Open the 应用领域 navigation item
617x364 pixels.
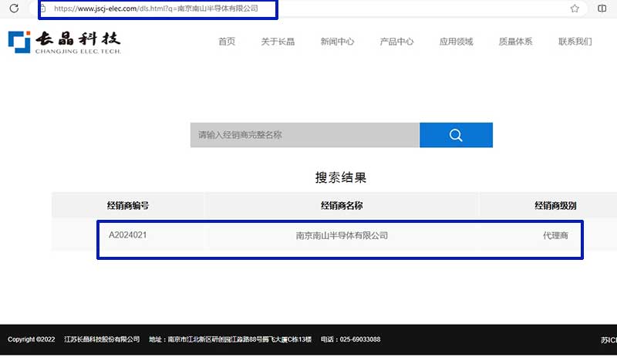pyautogui.click(x=456, y=42)
